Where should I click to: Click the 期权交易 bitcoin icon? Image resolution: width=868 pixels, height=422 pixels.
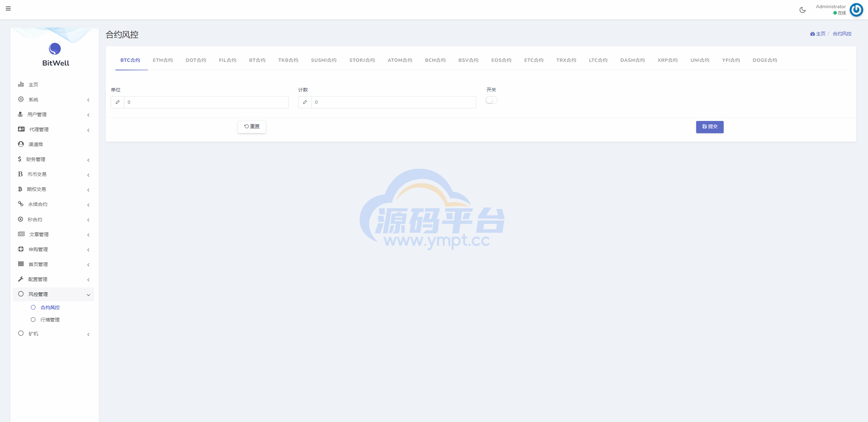(x=20, y=189)
